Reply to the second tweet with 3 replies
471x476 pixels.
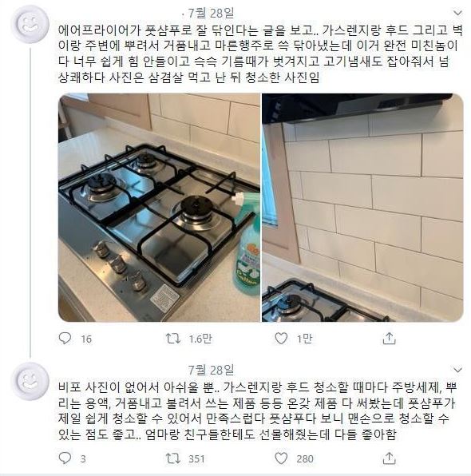pyautogui.click(x=65, y=458)
